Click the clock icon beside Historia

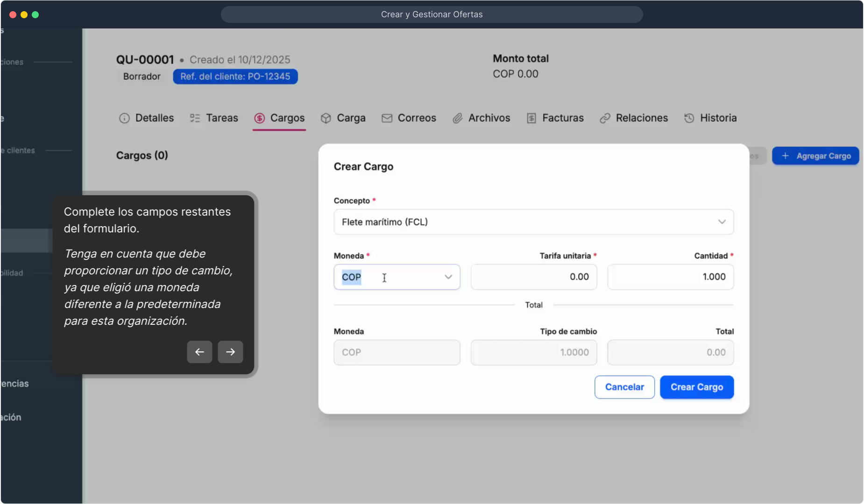(689, 118)
